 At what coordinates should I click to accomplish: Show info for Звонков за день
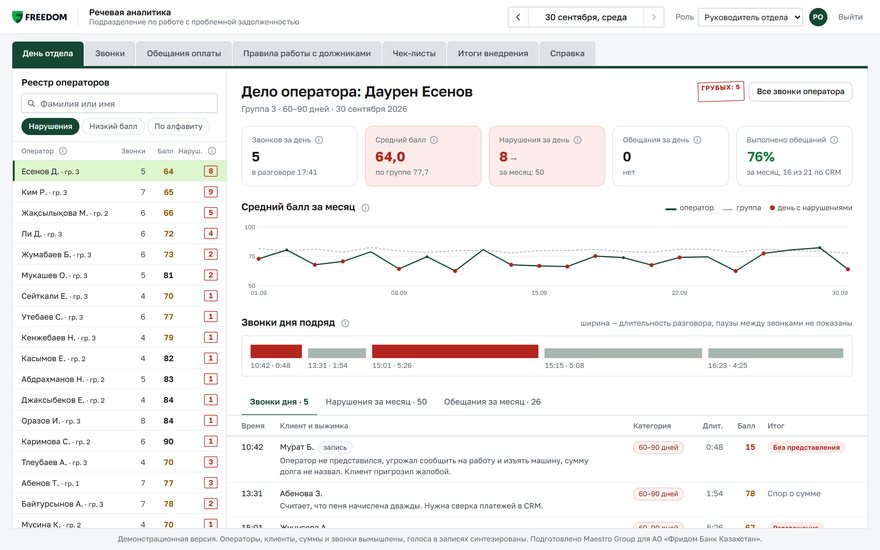pyautogui.click(x=319, y=140)
